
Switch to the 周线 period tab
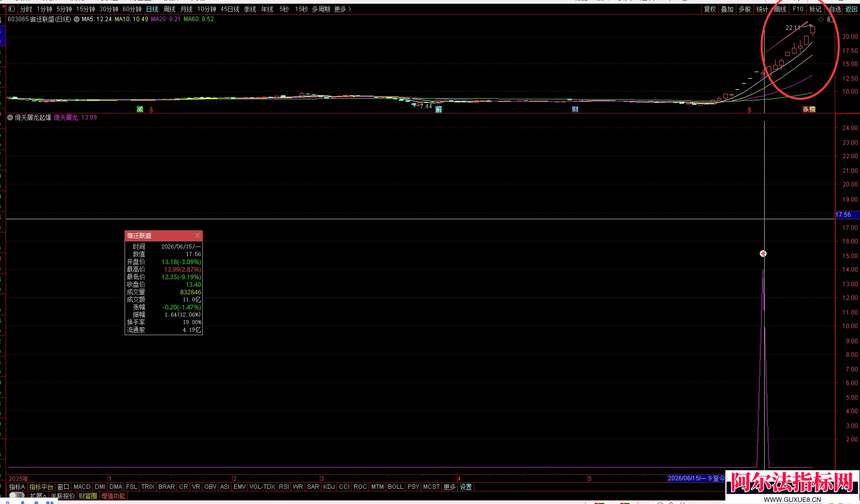[x=169, y=9]
